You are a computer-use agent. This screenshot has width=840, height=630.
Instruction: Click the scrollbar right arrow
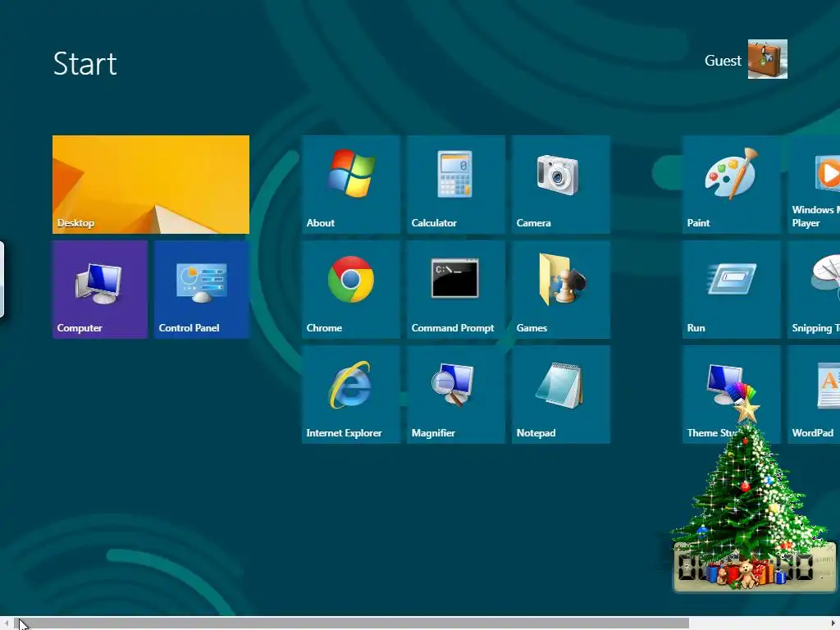pyautogui.click(x=834, y=623)
